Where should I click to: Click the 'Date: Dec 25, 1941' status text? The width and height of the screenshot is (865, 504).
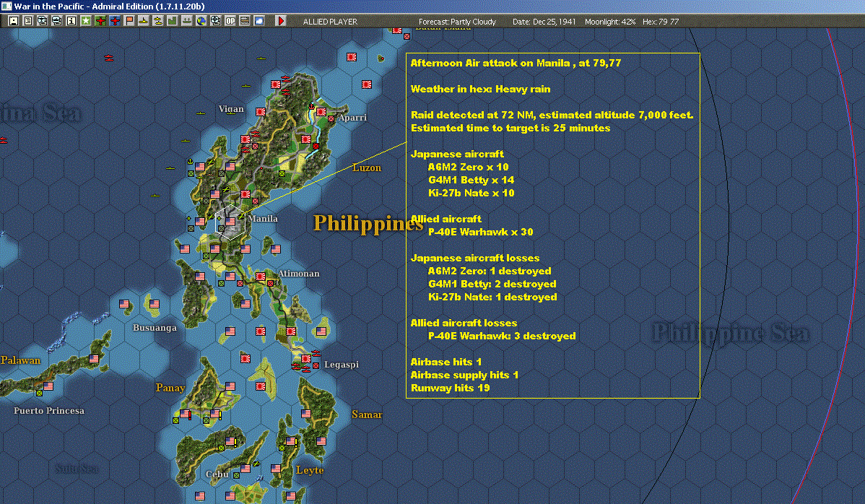coord(544,22)
